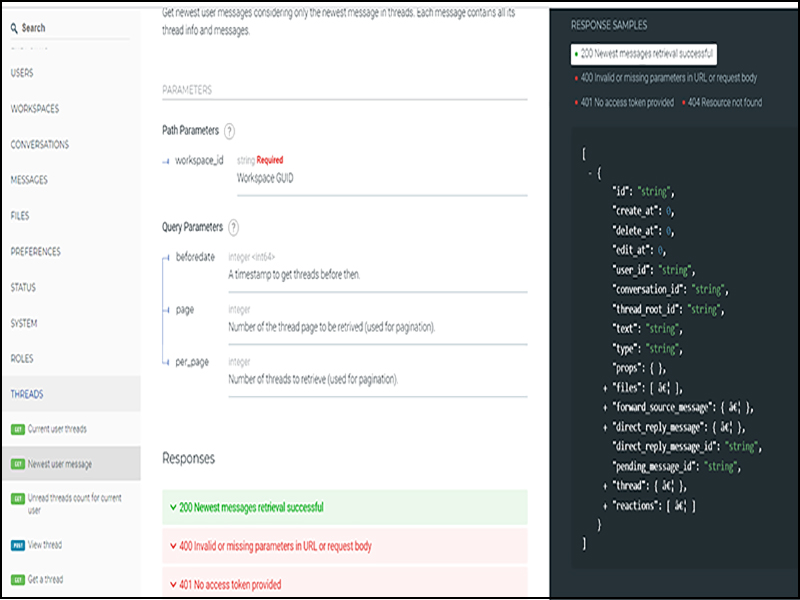Viewport: 800px width, 600px height.
Task: Click the "pending_message_id" key in JSON sample
Action: [x=655, y=467]
